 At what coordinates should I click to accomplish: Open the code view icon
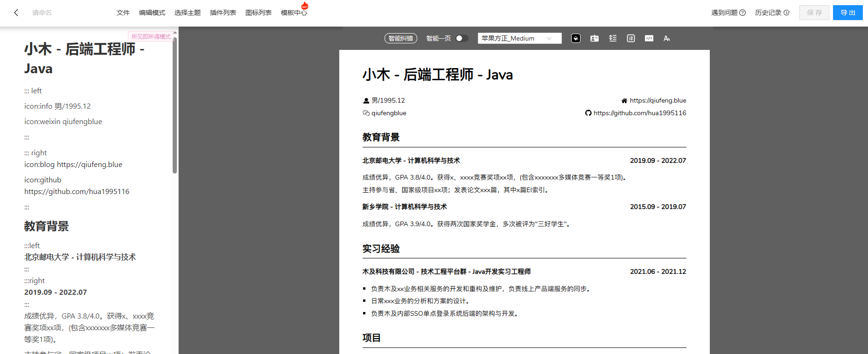coord(649,38)
